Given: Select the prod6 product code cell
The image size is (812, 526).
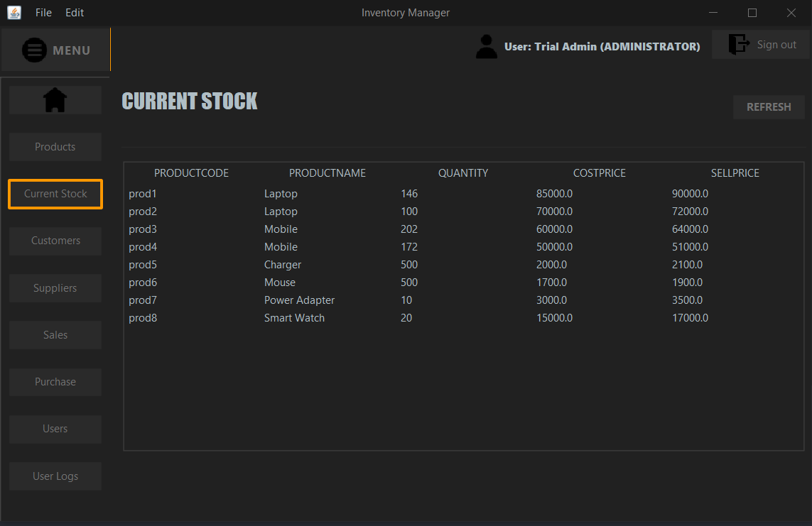Looking at the screenshot, I should click(192, 283).
